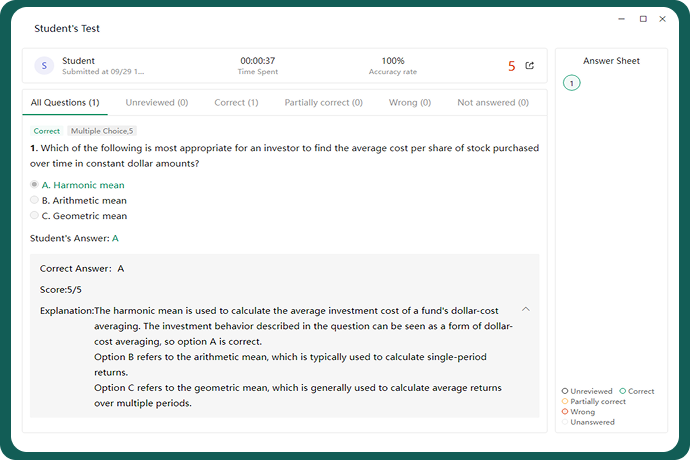Select option A. Harmonic mean

coord(35,185)
